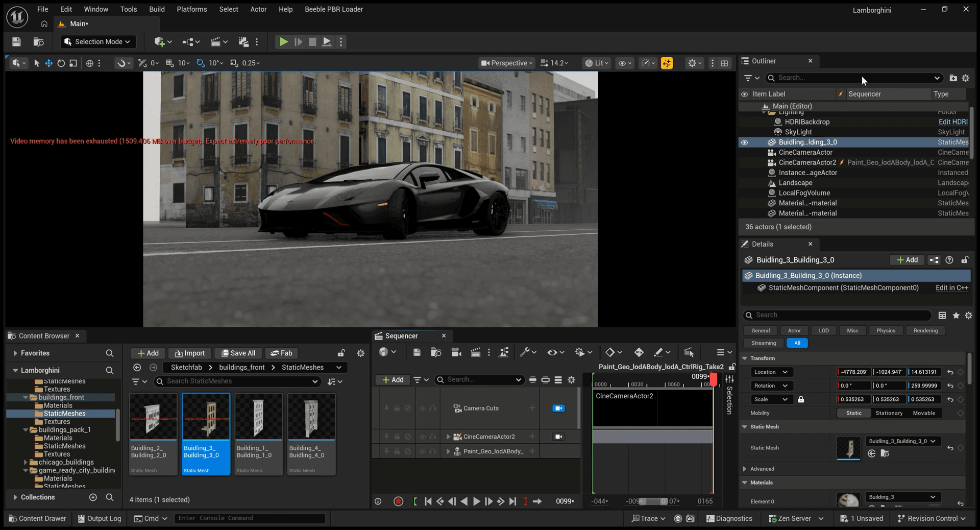Viewport: 980px width, 530px height.
Task: Open the Lit view mode dropdown
Action: [x=597, y=63]
